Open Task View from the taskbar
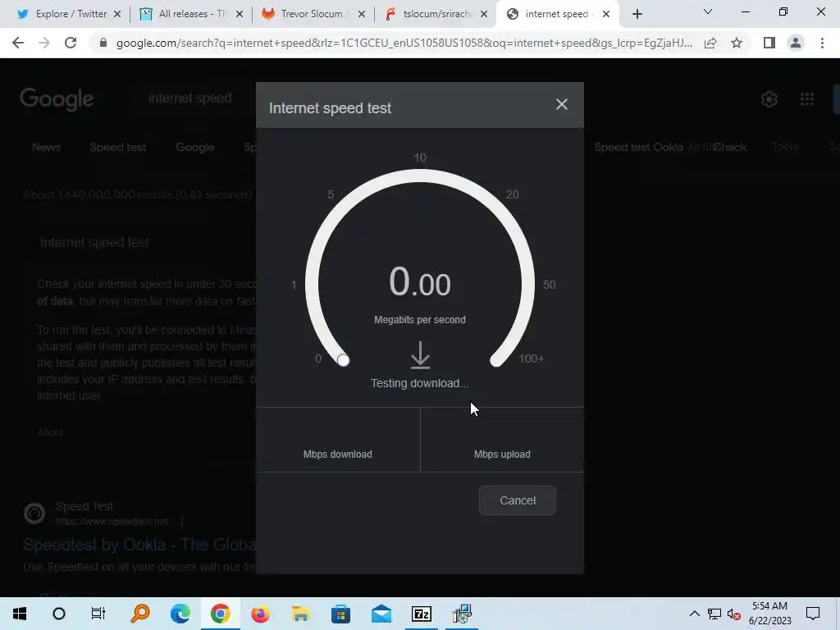The height and width of the screenshot is (630, 840). [98, 614]
